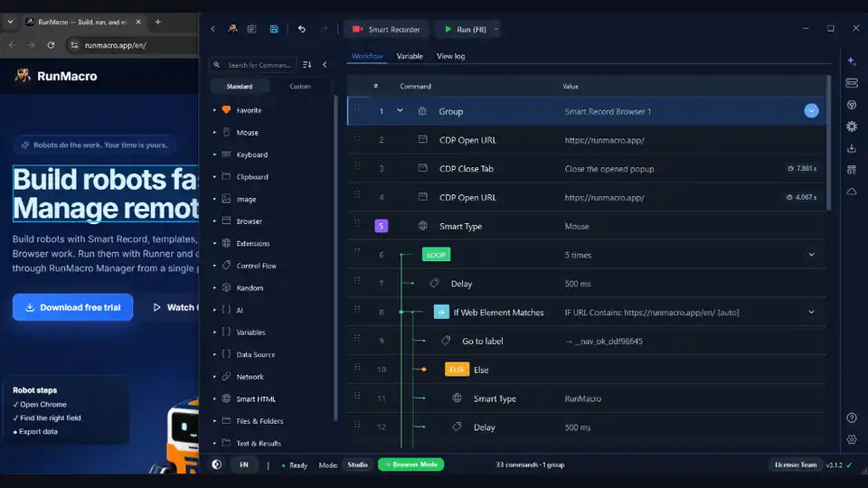868x488 pixels.
Task: Click the clipboard list icon in toolbar
Action: click(252, 29)
